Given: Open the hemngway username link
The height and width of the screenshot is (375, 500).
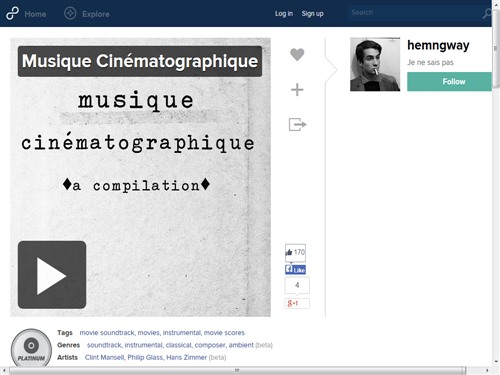Looking at the screenshot, I should [438, 45].
